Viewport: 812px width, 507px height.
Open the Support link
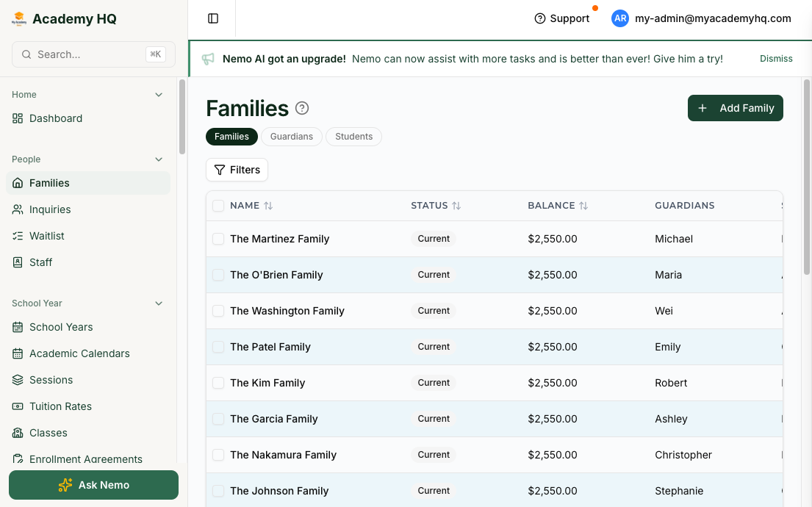click(562, 18)
